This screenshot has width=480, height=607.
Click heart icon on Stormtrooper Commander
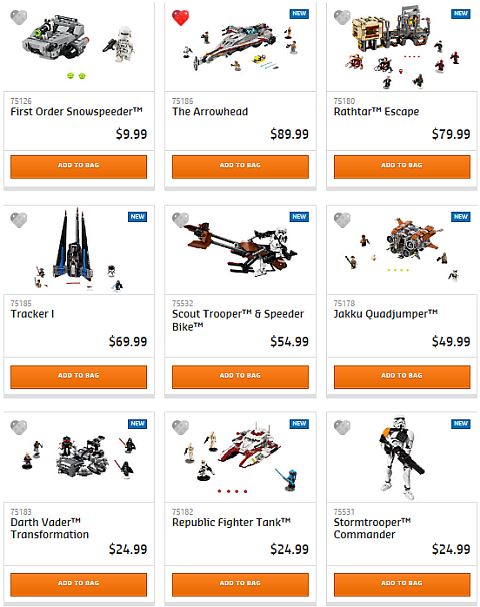(342, 427)
